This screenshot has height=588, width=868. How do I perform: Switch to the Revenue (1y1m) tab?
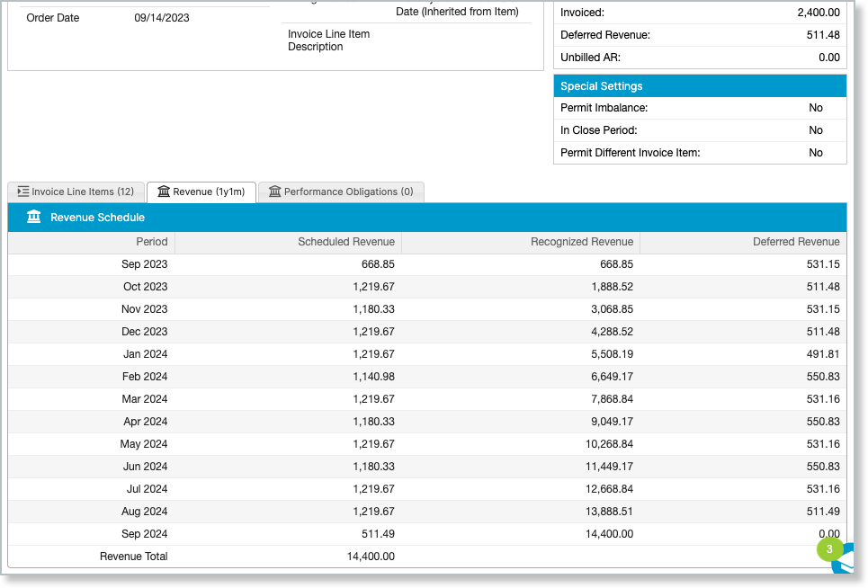pos(201,192)
